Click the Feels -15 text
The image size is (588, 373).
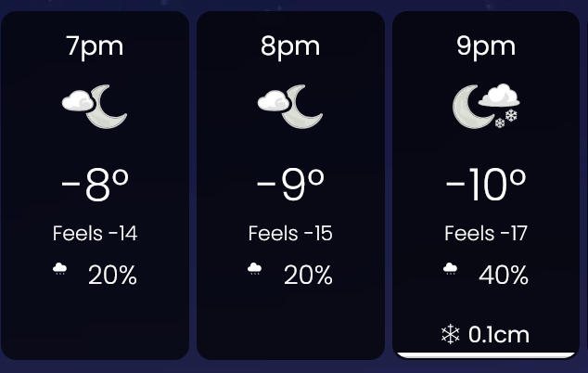pos(290,233)
